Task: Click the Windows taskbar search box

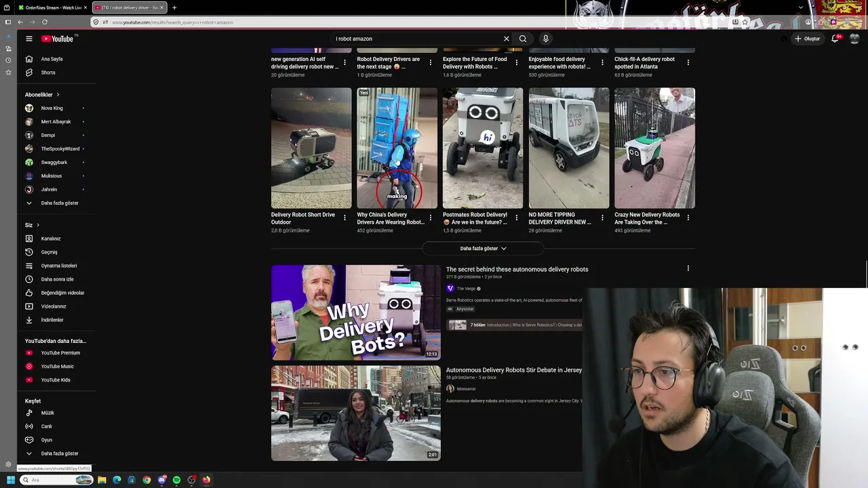Action: (56, 480)
